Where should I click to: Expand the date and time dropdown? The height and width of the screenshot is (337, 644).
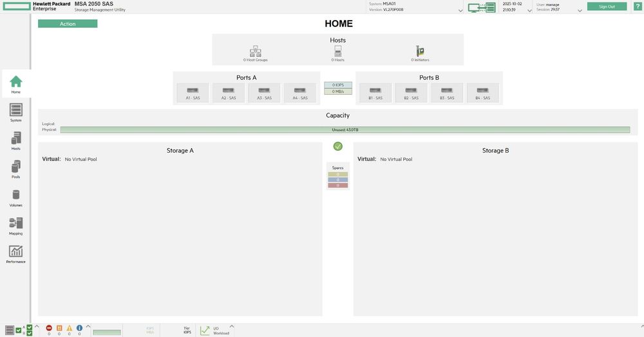pos(530,10)
